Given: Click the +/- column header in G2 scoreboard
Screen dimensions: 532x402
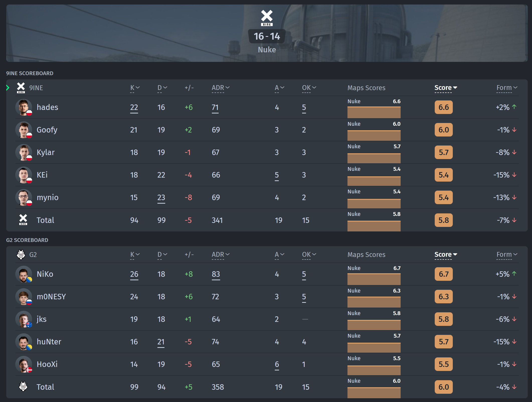Looking at the screenshot, I should pos(189,254).
